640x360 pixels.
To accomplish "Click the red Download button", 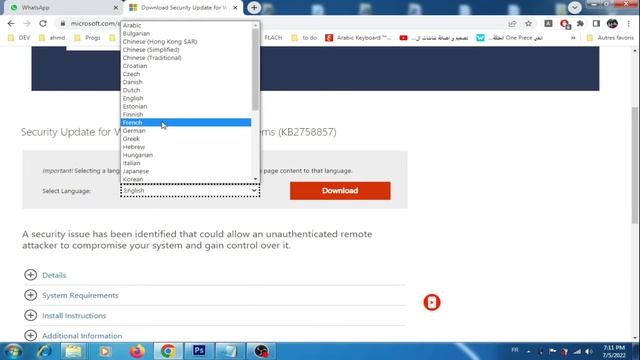I will [340, 191].
